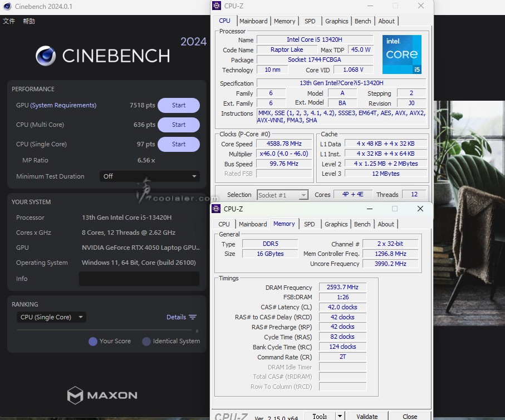Click the Intel Core i5 badge in CPU-Z
Screen dimensions: 505x420
point(402,55)
